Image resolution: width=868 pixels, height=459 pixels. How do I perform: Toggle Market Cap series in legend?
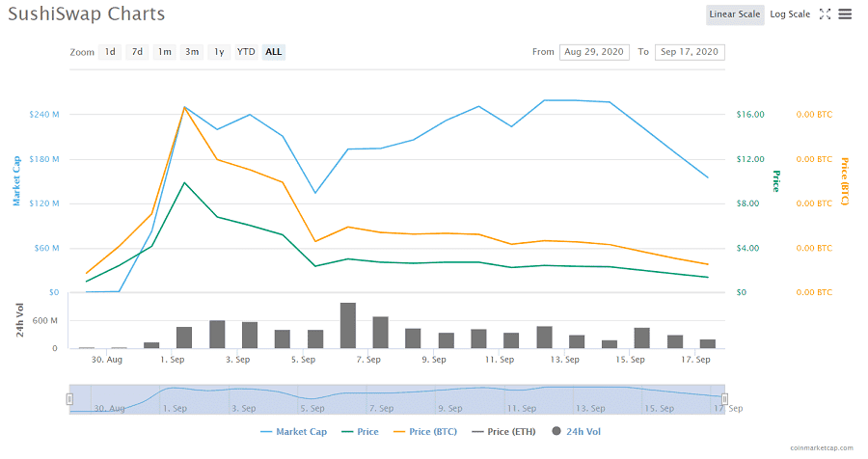point(294,432)
